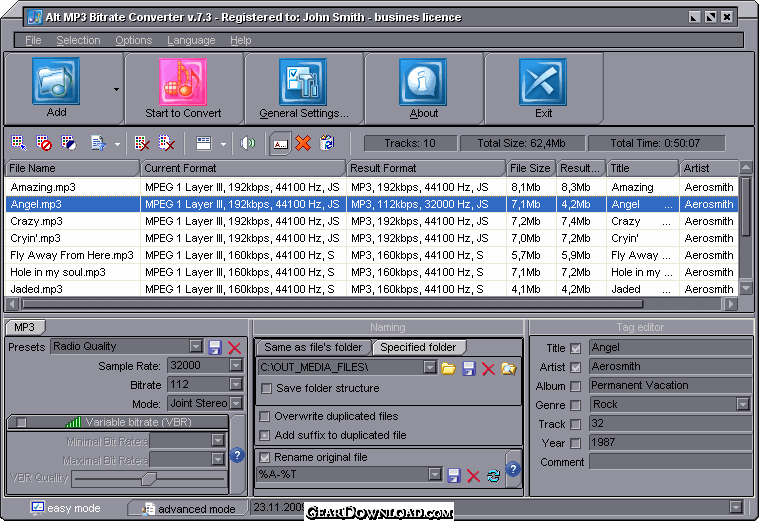Viewport: 759px width, 521px height.
Task: Click the remove selected tracks icon
Action: click(141, 143)
